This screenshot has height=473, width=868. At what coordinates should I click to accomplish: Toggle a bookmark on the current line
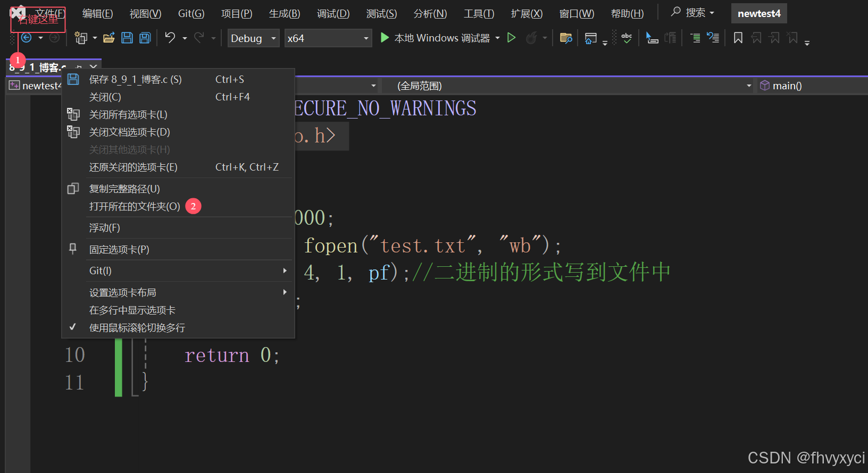coord(738,38)
